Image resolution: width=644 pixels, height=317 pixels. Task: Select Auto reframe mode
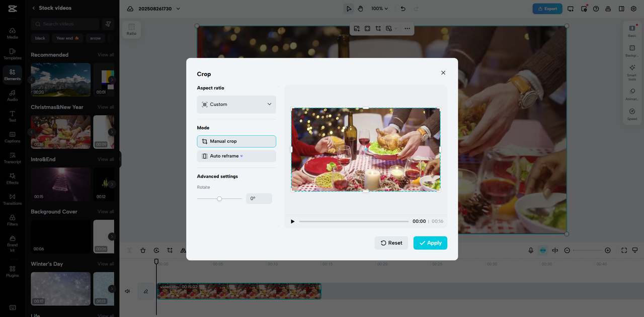(x=236, y=156)
